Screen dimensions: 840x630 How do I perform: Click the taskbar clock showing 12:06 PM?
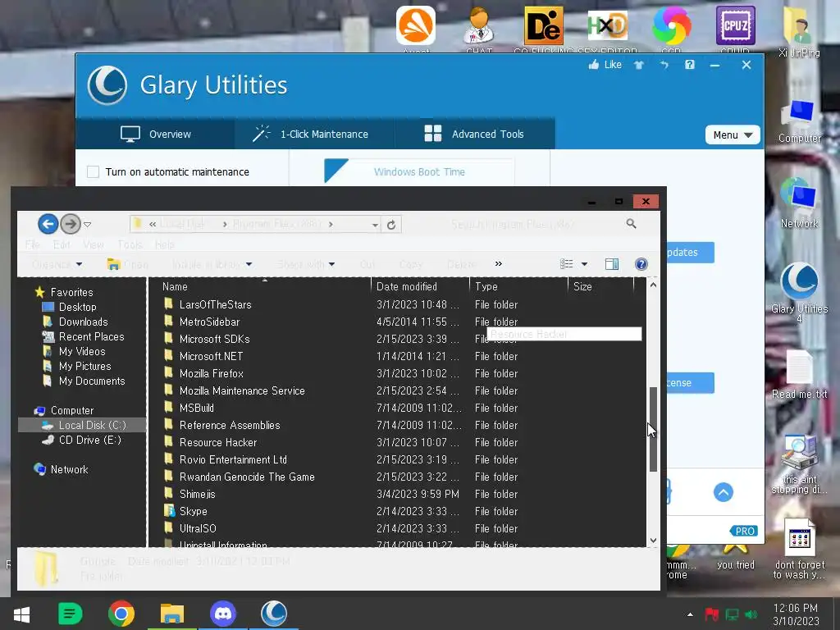(x=796, y=614)
